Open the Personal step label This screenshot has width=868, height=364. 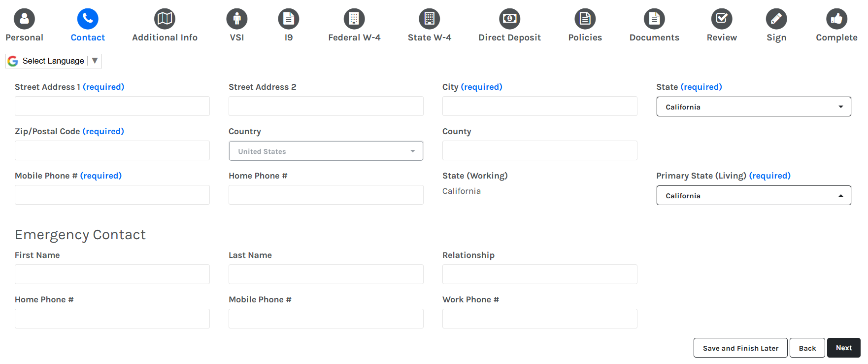(24, 37)
